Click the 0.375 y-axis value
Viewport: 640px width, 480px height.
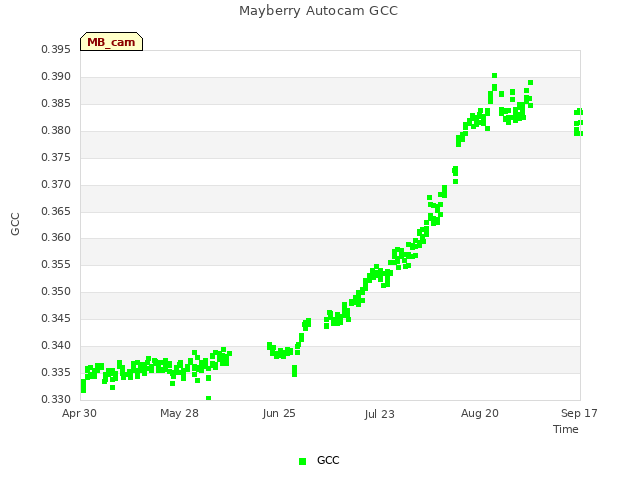(56, 158)
